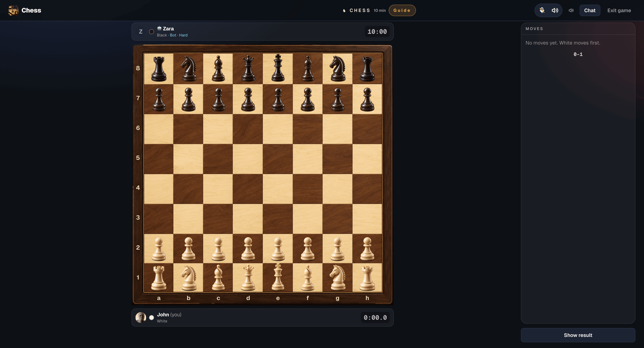Open the Guide button

tap(402, 10)
